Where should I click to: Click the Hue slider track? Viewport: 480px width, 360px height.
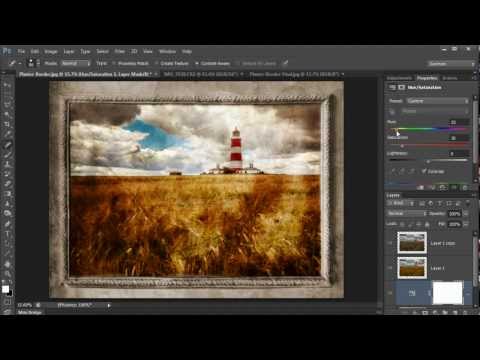tap(428, 129)
